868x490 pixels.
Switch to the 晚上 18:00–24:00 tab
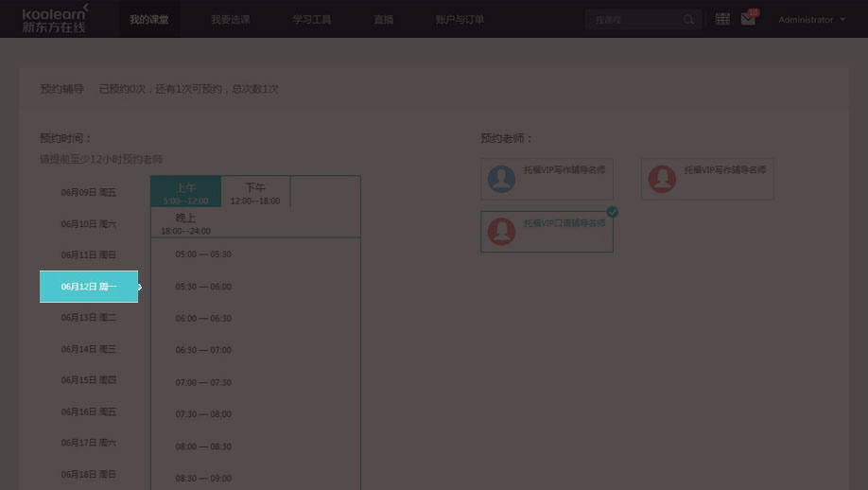coord(185,223)
